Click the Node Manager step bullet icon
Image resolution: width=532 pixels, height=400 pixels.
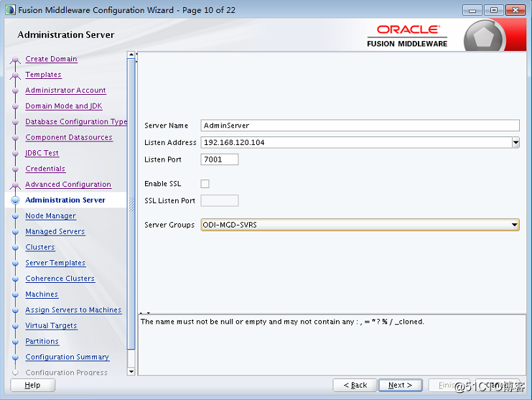tap(15, 216)
